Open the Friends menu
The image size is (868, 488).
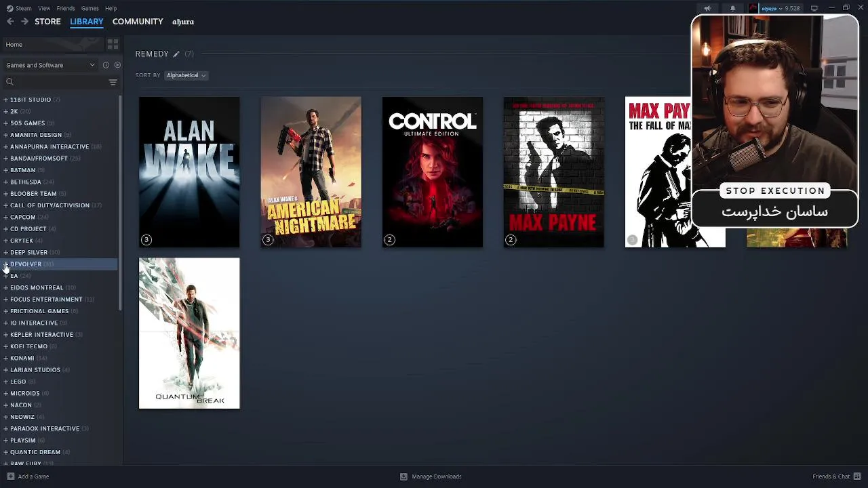pyautogui.click(x=66, y=8)
